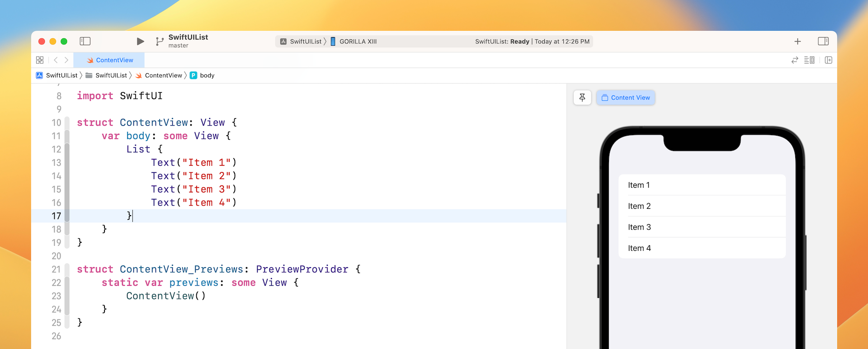Select the Content View preview button
The height and width of the screenshot is (349, 868).
click(625, 98)
